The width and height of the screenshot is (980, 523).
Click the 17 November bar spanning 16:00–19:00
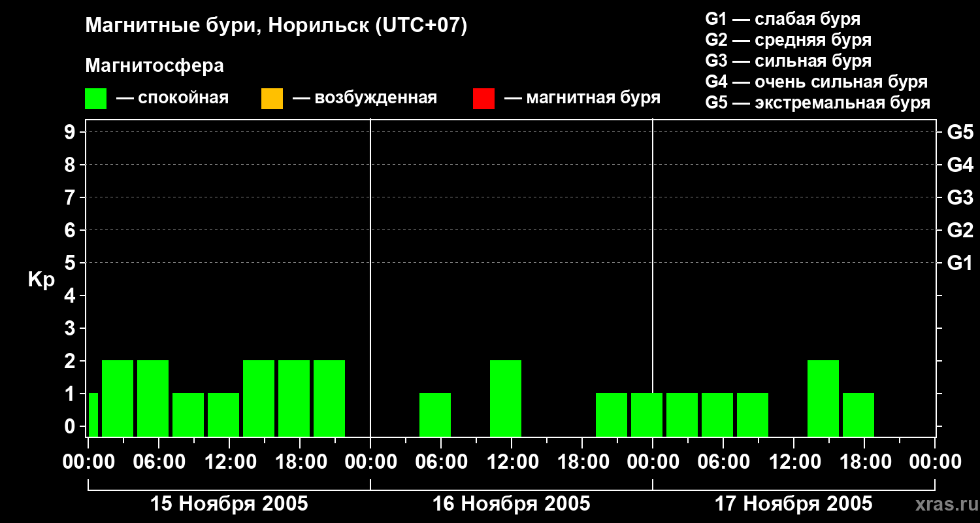[858, 414]
